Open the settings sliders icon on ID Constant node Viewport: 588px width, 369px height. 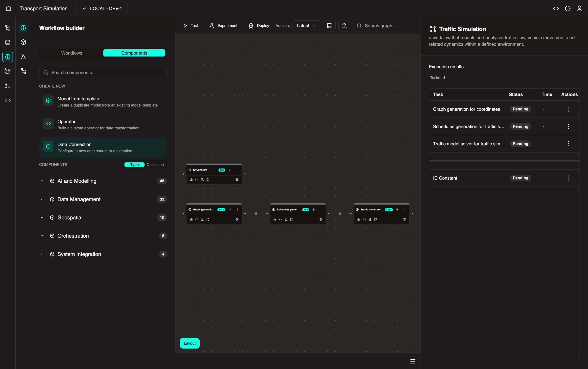(237, 180)
